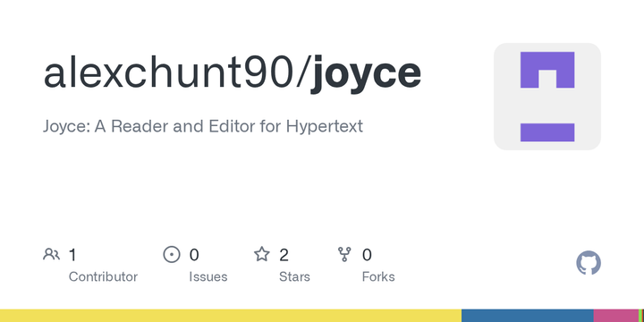Click the 'Forks' label
644x322 pixels.
(378, 276)
